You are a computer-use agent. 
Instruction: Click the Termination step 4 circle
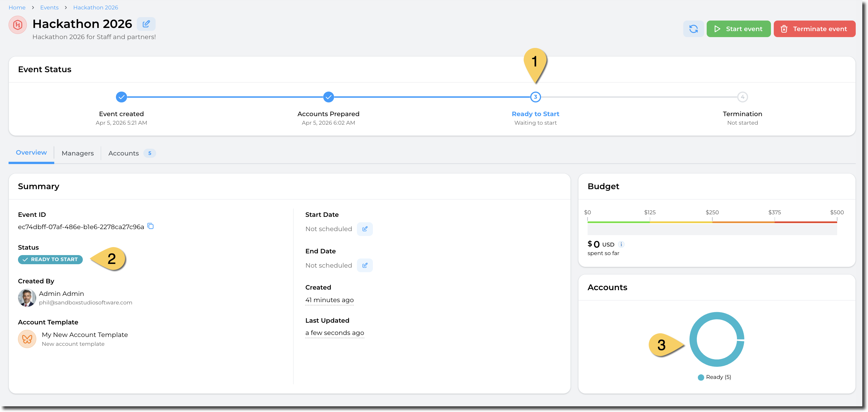pyautogui.click(x=742, y=97)
